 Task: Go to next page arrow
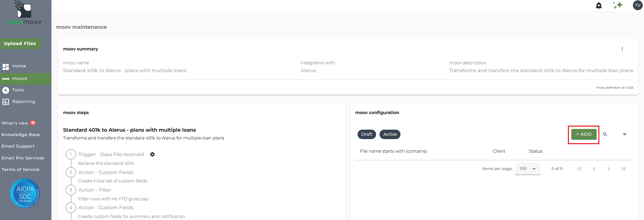[609, 169]
